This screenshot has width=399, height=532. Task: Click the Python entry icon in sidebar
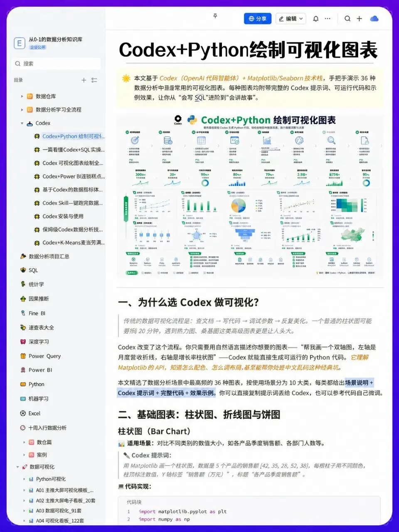click(x=23, y=384)
